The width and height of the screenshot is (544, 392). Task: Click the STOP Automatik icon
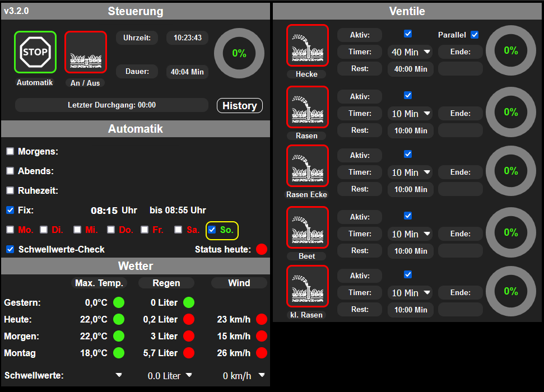[35, 52]
